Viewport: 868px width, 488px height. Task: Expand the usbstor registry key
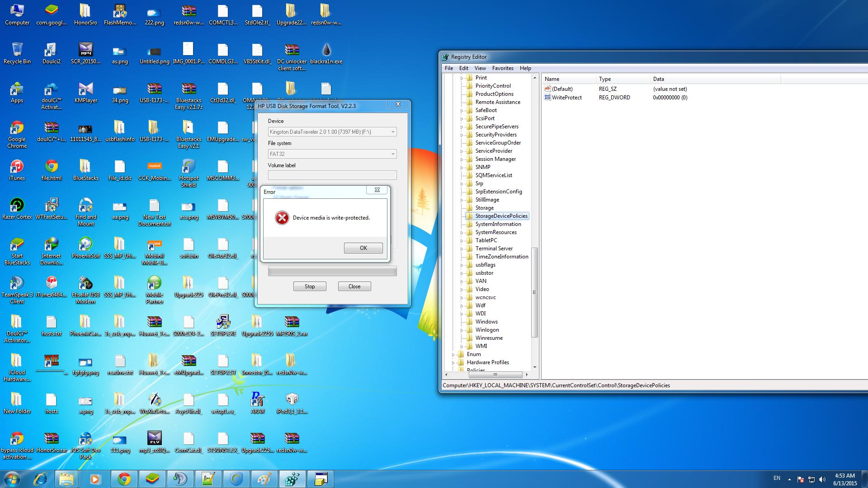click(462, 273)
